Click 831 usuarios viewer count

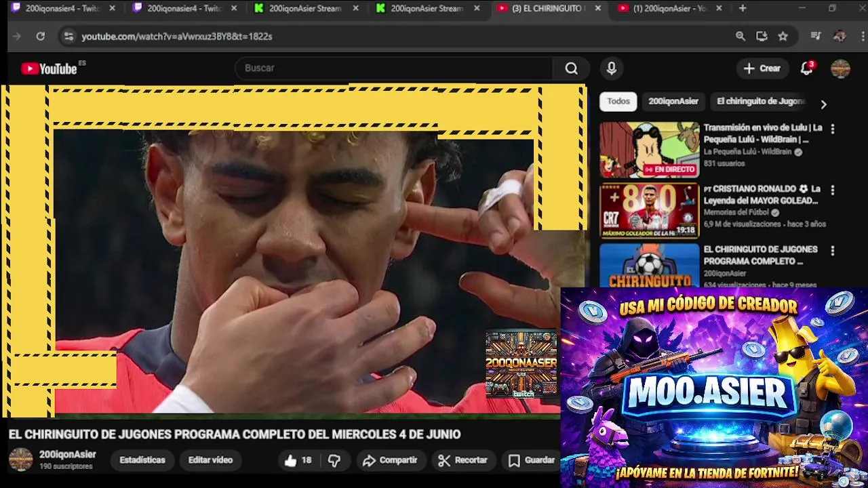click(724, 164)
